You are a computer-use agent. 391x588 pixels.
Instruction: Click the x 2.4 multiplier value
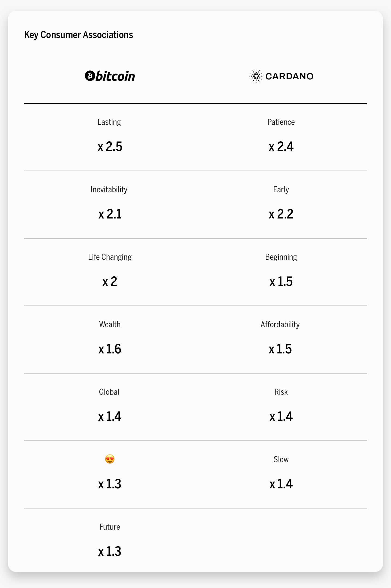click(x=281, y=147)
